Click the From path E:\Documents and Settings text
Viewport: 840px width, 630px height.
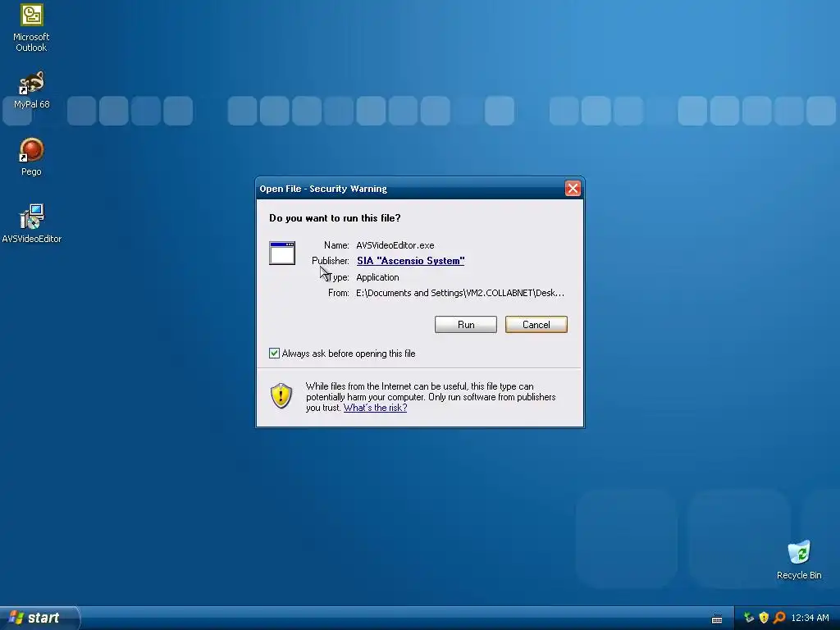click(x=459, y=293)
